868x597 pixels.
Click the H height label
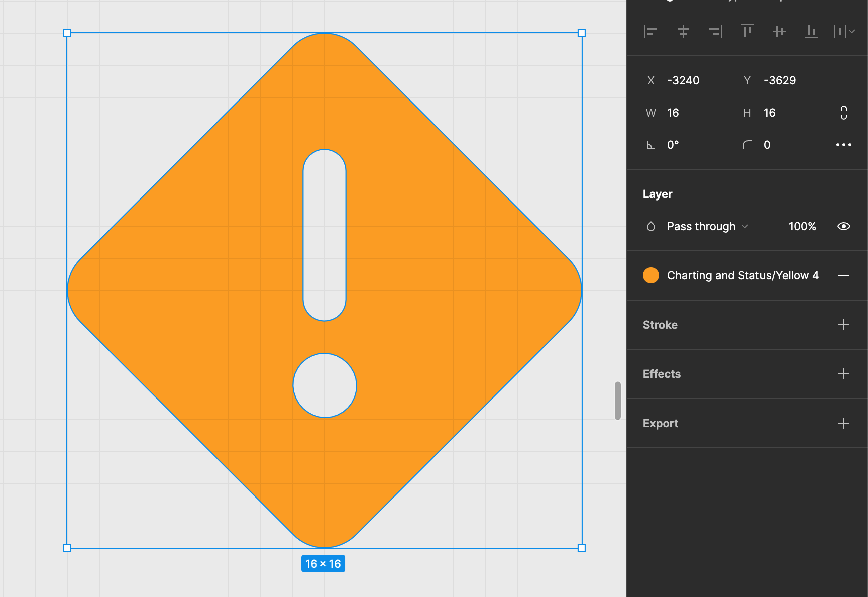pyautogui.click(x=747, y=113)
